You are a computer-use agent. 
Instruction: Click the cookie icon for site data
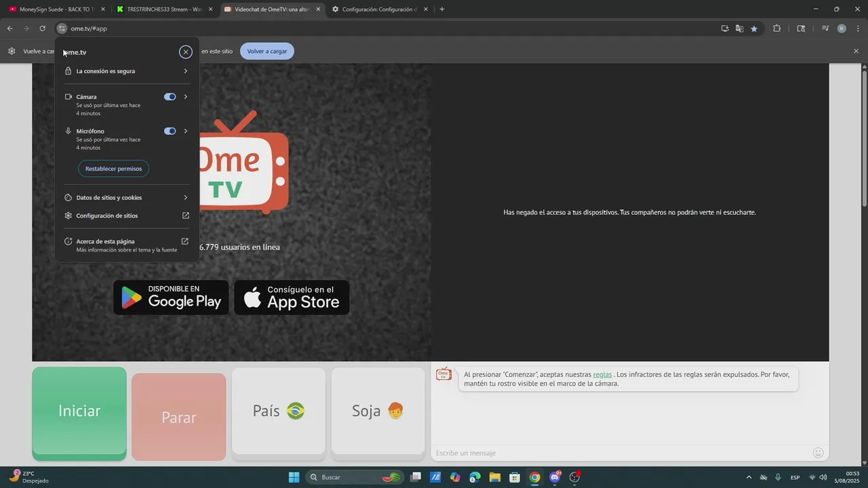68,197
